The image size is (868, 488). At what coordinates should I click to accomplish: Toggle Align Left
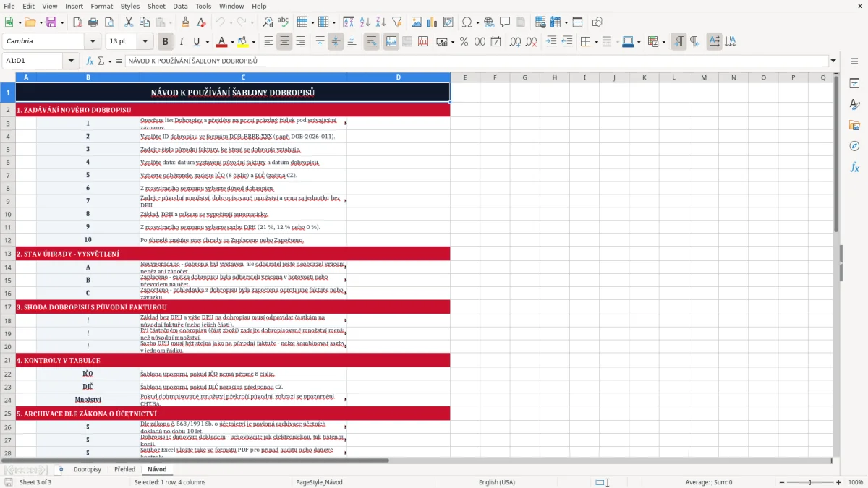(268, 42)
